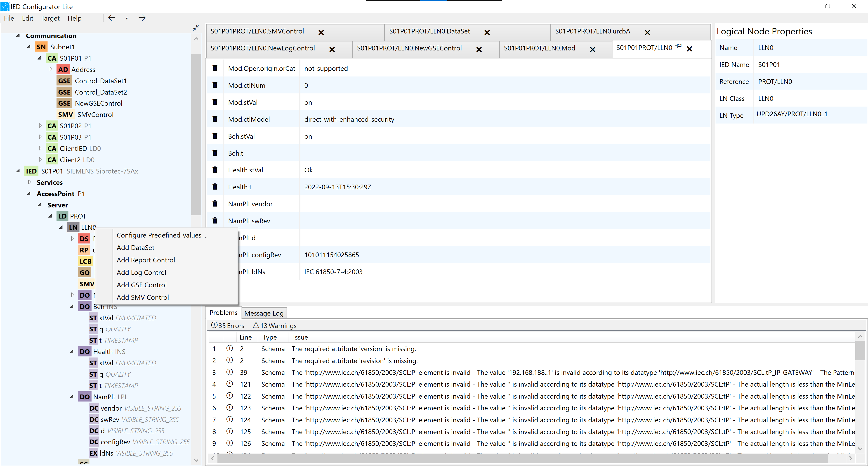The height and width of the screenshot is (466, 868).
Task: Click trash icon next to Mod.ctlModel
Action: click(215, 119)
